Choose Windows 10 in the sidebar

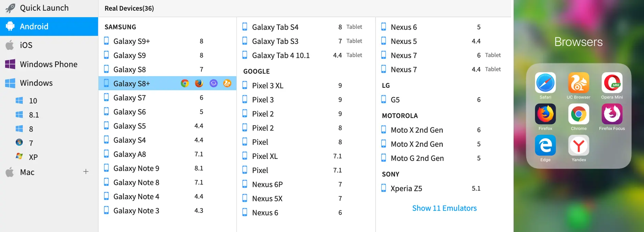pyautogui.click(x=33, y=101)
